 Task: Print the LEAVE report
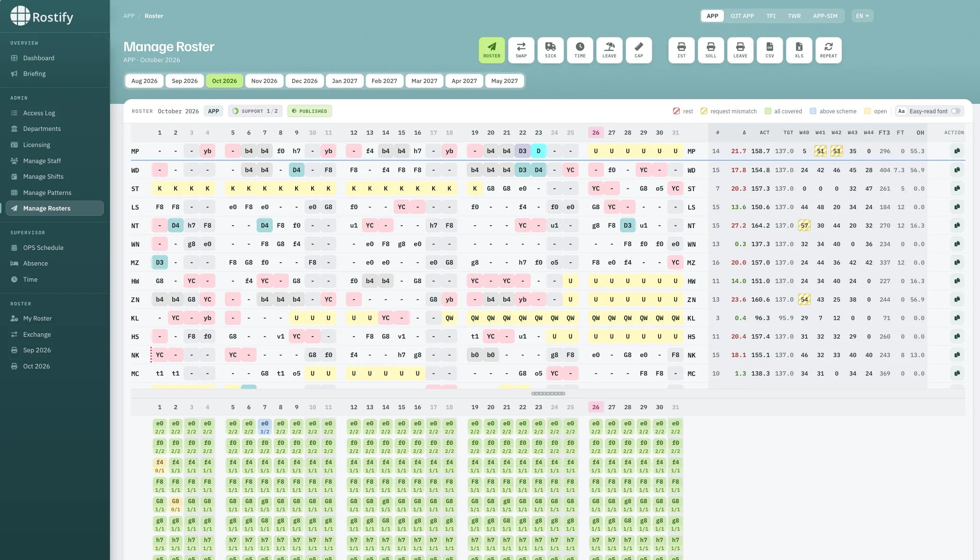pos(740,50)
